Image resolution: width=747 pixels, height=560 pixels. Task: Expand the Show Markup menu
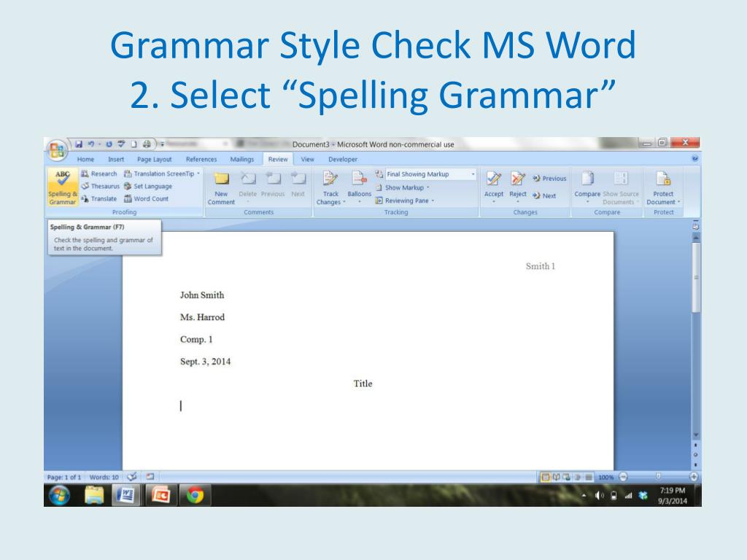click(403, 187)
